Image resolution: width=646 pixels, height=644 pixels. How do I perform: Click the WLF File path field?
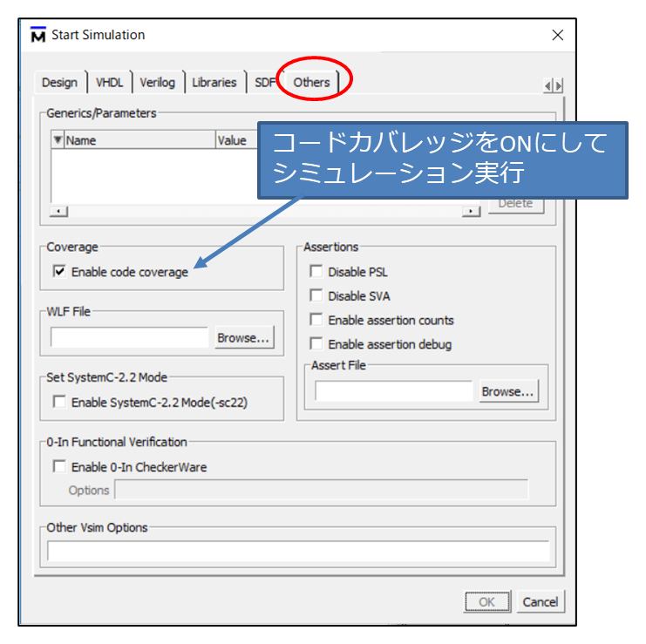[129, 337]
